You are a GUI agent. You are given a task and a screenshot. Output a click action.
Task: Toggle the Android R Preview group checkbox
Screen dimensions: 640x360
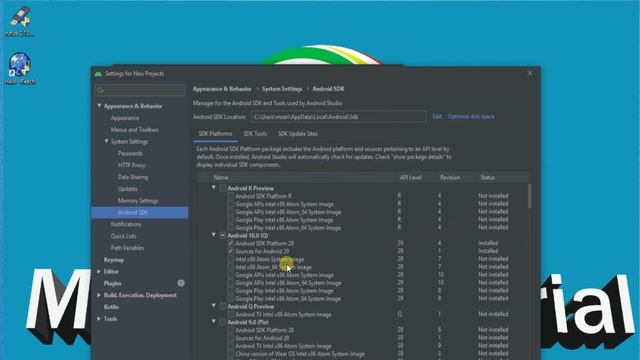[x=223, y=188]
